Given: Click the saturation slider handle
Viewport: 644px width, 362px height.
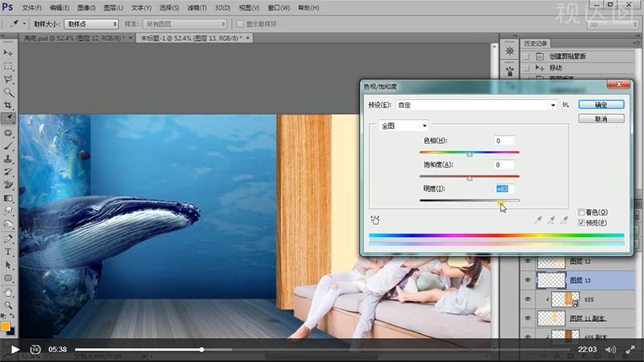Looking at the screenshot, I should [469, 179].
